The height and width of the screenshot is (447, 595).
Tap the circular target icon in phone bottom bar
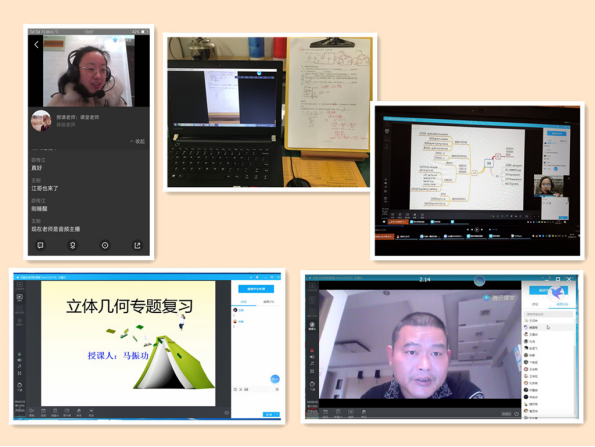coord(105,246)
